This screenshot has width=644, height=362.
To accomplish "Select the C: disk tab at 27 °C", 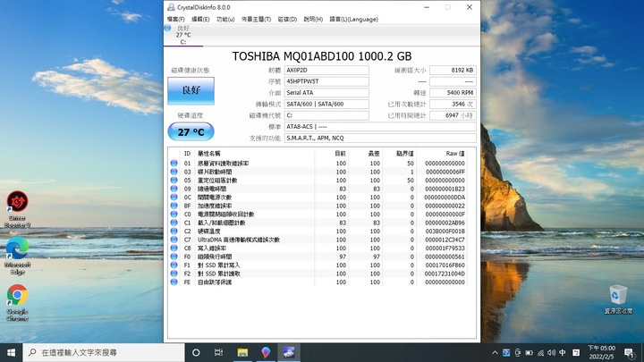I will click(x=183, y=35).
